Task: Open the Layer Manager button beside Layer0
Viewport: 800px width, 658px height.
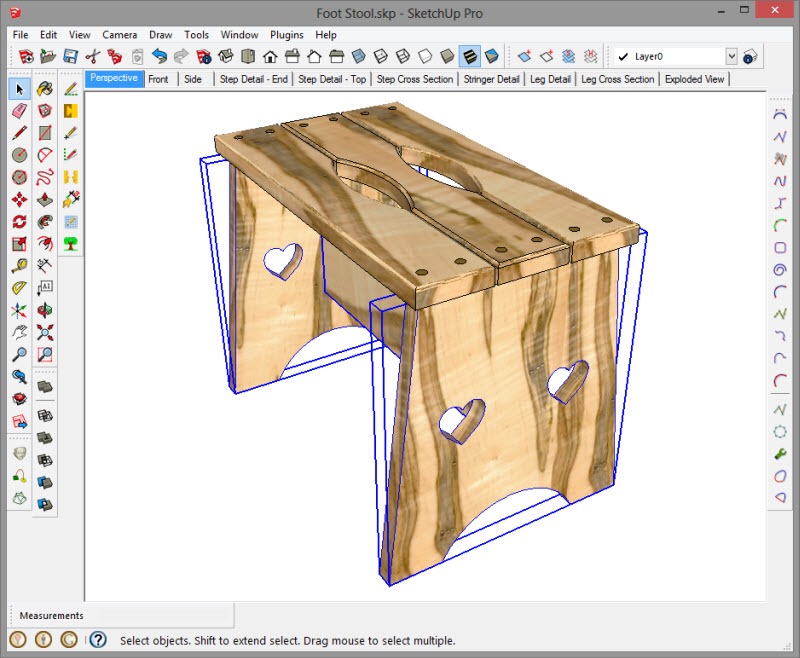Action: pos(751,57)
